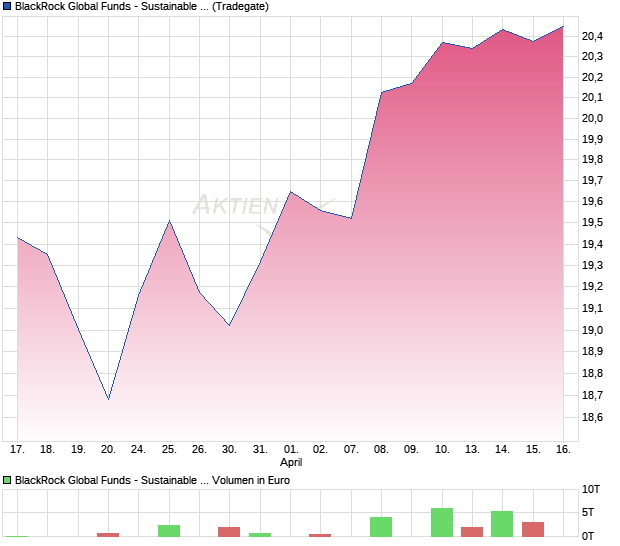
Task: Click the price line end point at the 16th
Action: click(x=563, y=26)
